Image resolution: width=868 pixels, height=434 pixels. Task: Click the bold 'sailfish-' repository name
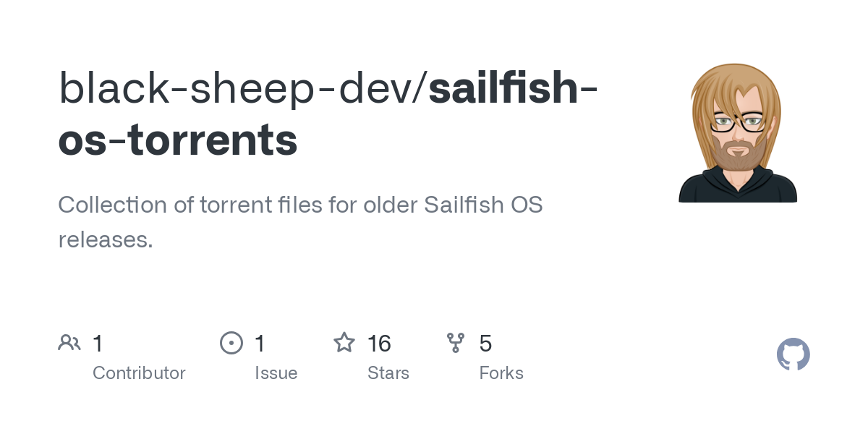(x=513, y=88)
